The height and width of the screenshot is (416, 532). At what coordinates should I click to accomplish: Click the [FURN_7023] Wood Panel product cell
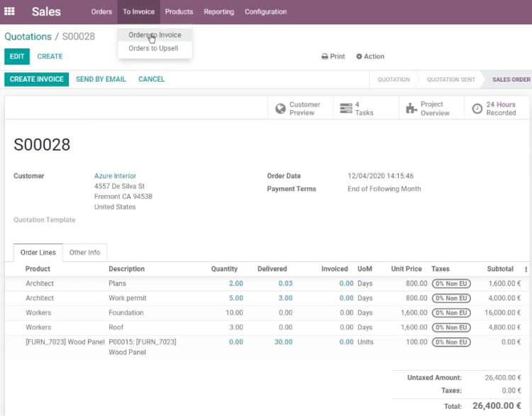click(65, 342)
